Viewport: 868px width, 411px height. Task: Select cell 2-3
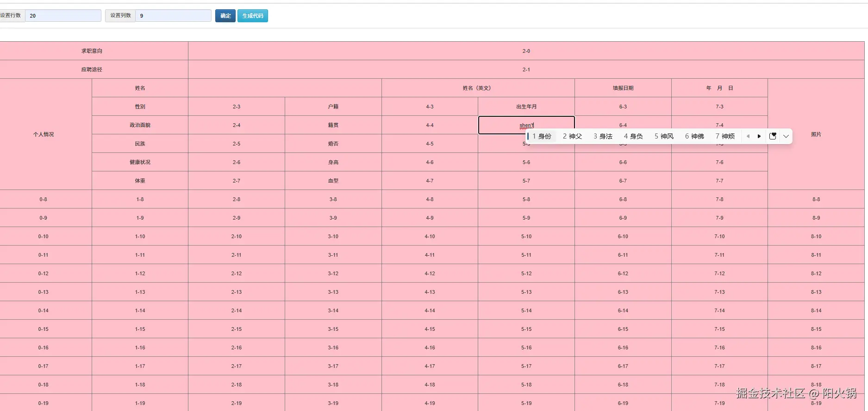point(237,107)
